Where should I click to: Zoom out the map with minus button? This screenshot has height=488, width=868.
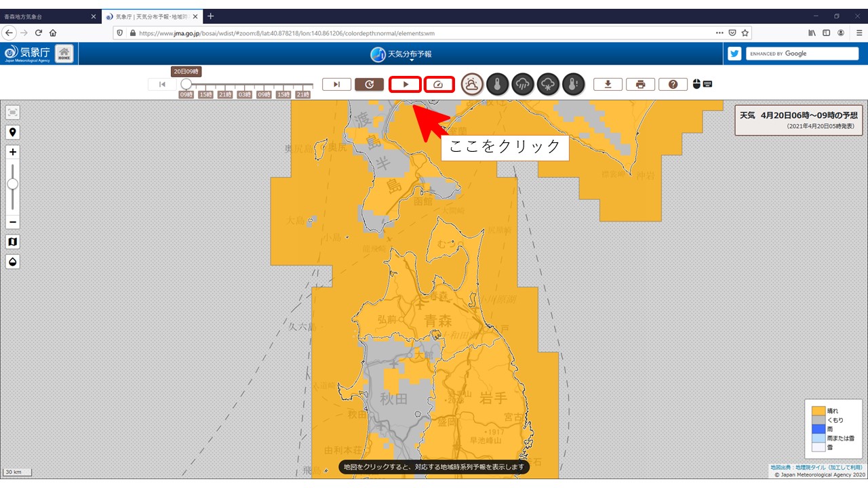click(12, 222)
